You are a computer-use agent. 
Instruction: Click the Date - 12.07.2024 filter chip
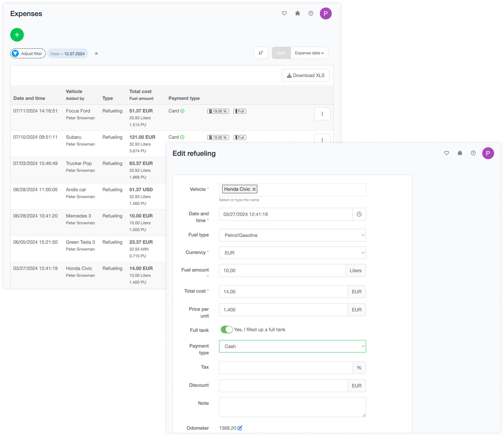point(68,54)
